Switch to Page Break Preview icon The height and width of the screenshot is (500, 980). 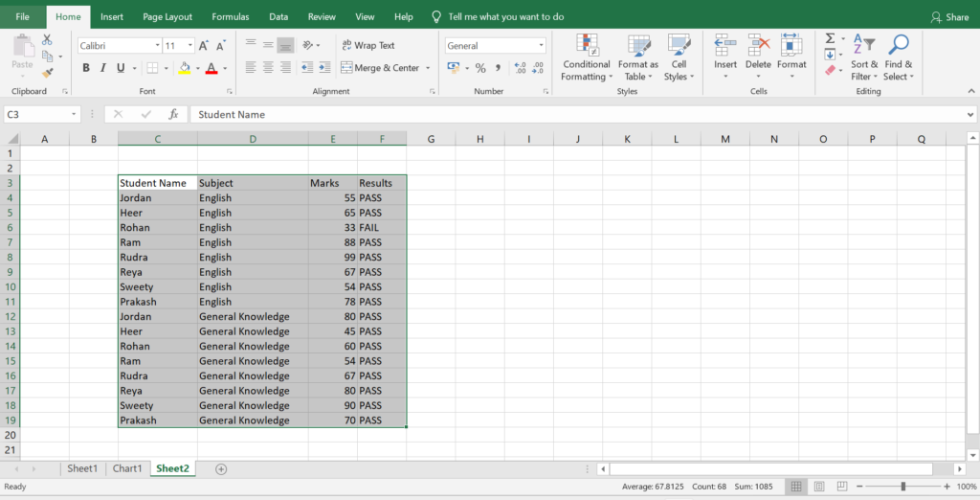click(842, 487)
